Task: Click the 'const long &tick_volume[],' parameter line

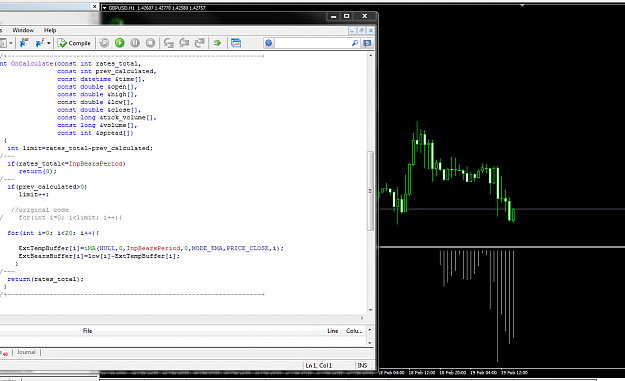Action: click(x=107, y=118)
